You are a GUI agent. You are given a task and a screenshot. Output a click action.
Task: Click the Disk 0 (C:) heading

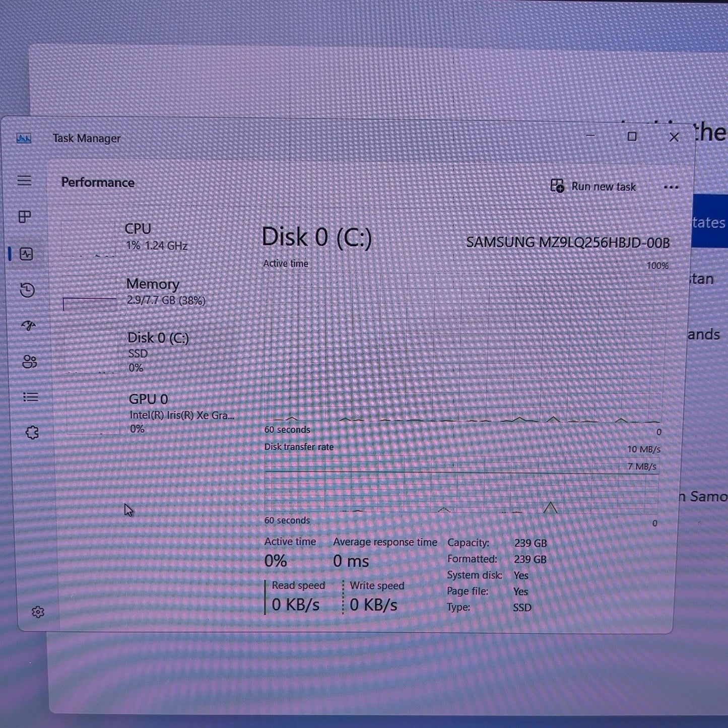coord(317,237)
